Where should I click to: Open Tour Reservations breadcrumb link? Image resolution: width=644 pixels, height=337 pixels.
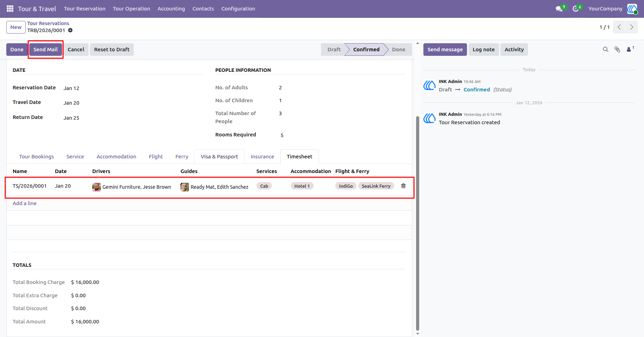coord(48,23)
